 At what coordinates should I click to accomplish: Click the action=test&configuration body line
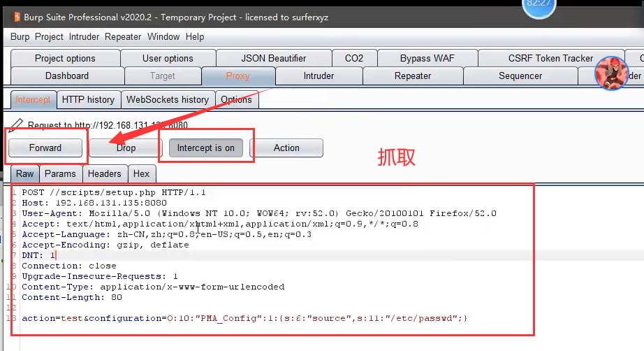[x=244, y=319]
